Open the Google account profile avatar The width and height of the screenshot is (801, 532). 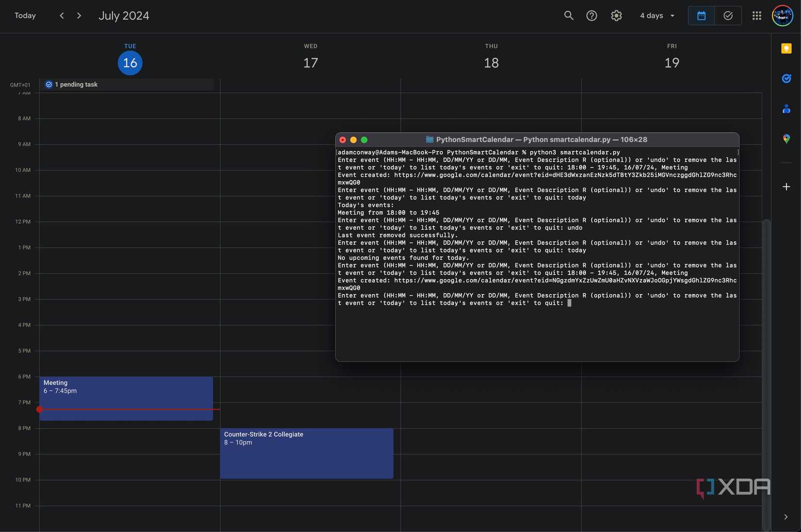pyautogui.click(x=782, y=16)
